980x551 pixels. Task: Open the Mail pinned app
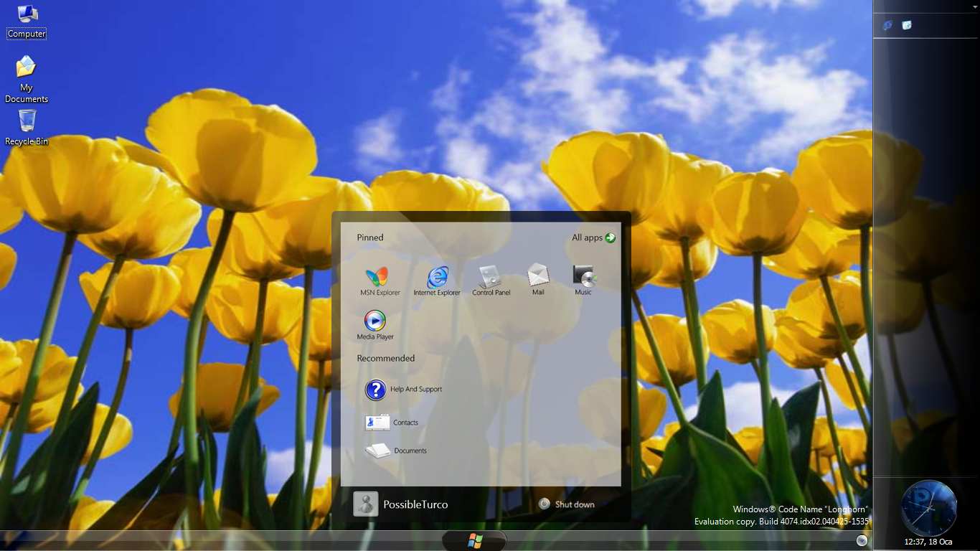tap(538, 280)
